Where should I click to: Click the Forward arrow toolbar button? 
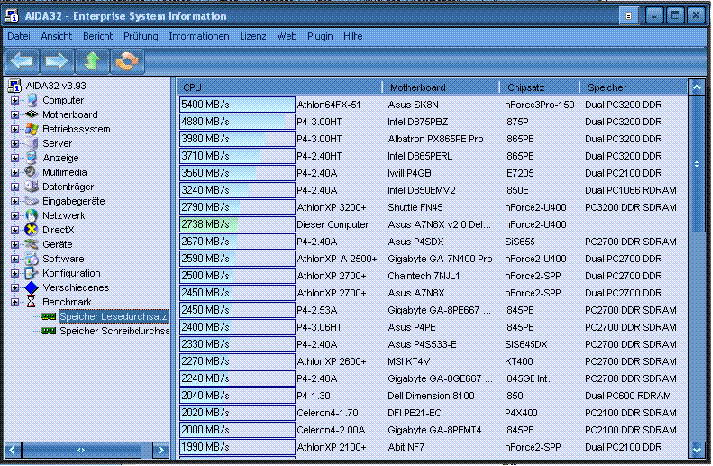click(57, 61)
